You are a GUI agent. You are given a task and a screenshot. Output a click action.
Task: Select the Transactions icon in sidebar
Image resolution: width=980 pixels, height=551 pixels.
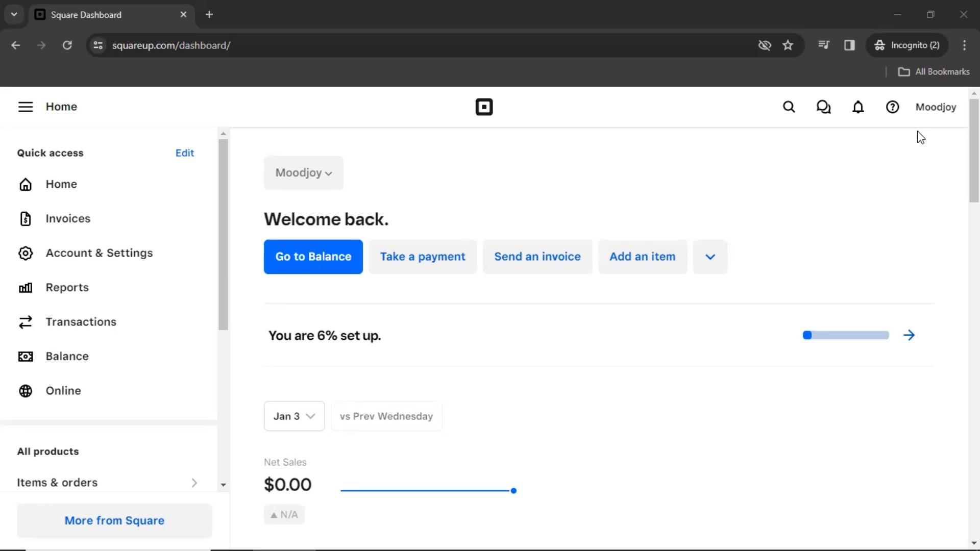[x=25, y=321]
